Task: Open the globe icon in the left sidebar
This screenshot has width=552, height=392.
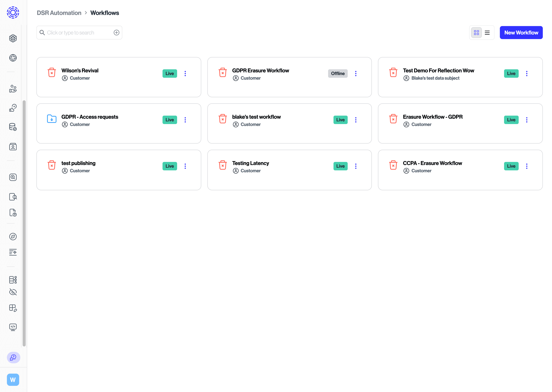Action: (13, 58)
